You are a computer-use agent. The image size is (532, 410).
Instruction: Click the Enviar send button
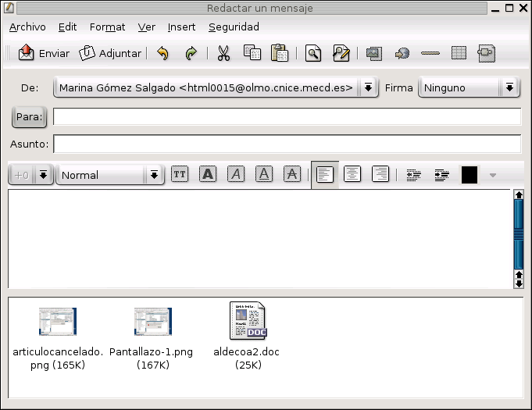point(44,54)
